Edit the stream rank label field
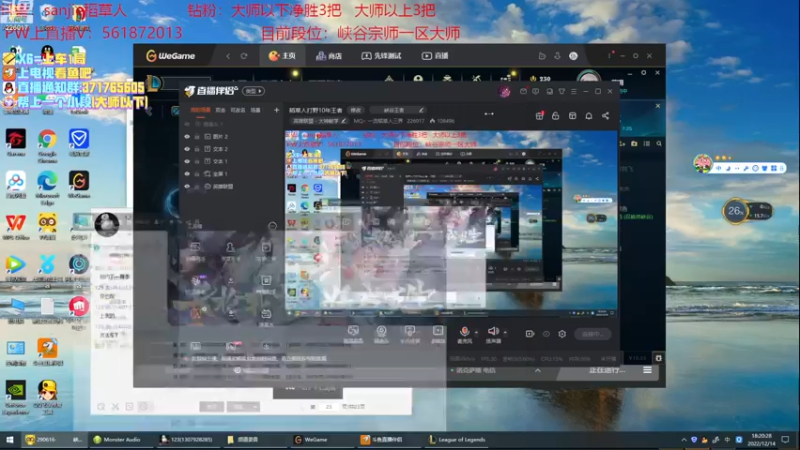This screenshot has height=450, width=800. [x=397, y=110]
